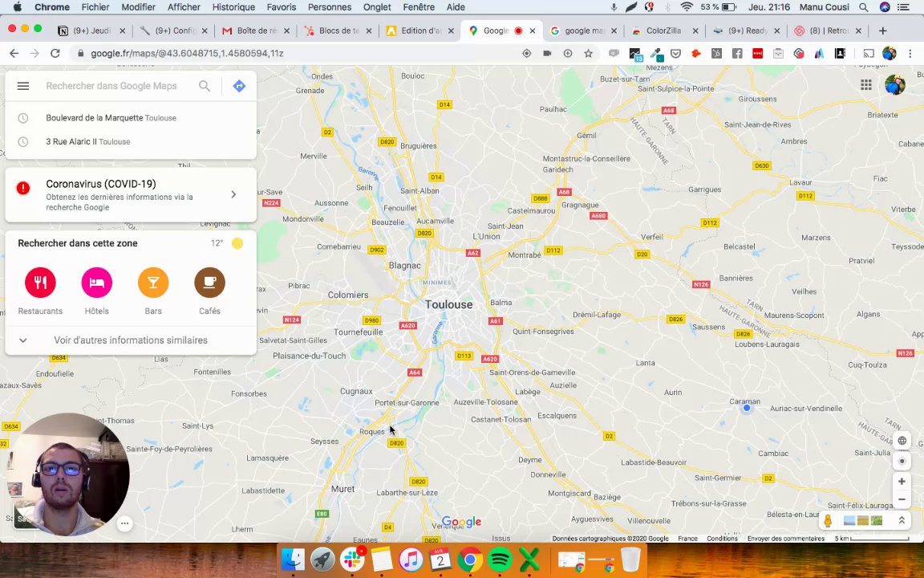Open the webcam overlay three-dot options
The image size is (924, 578).
coord(124,523)
